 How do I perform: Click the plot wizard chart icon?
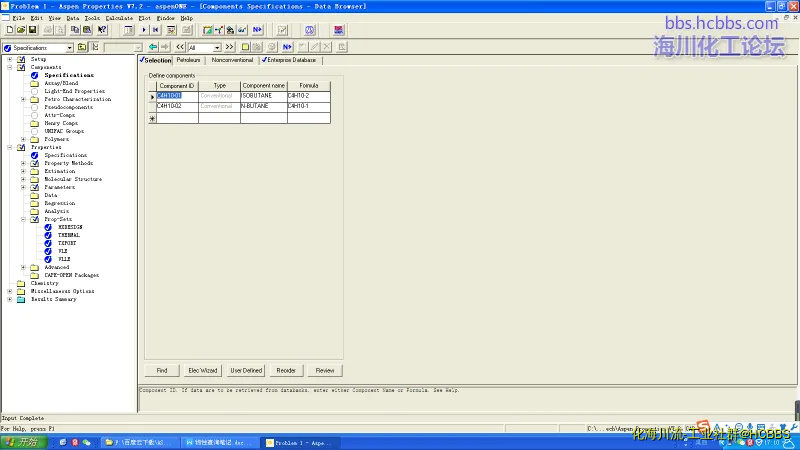click(x=282, y=30)
